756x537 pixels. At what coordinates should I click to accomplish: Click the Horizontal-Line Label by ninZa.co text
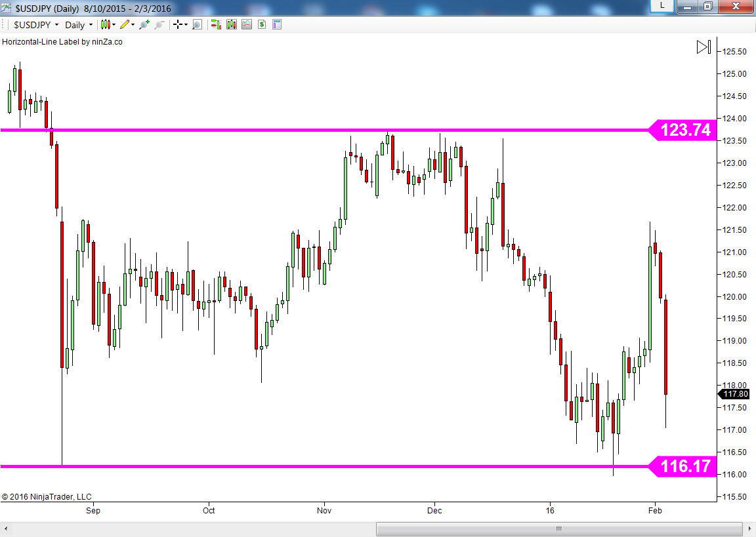point(62,42)
